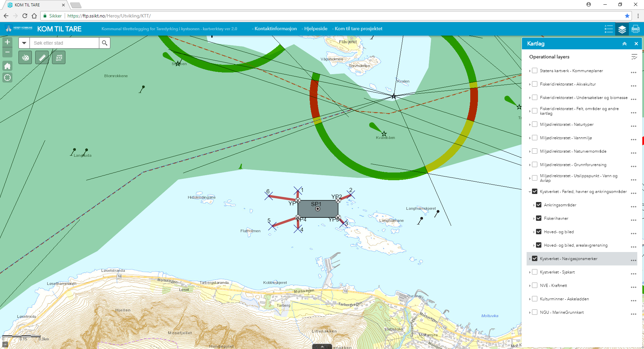Expand the Kystverket - Sjøkart layer tree
This screenshot has height=349, width=644.
tap(530, 272)
